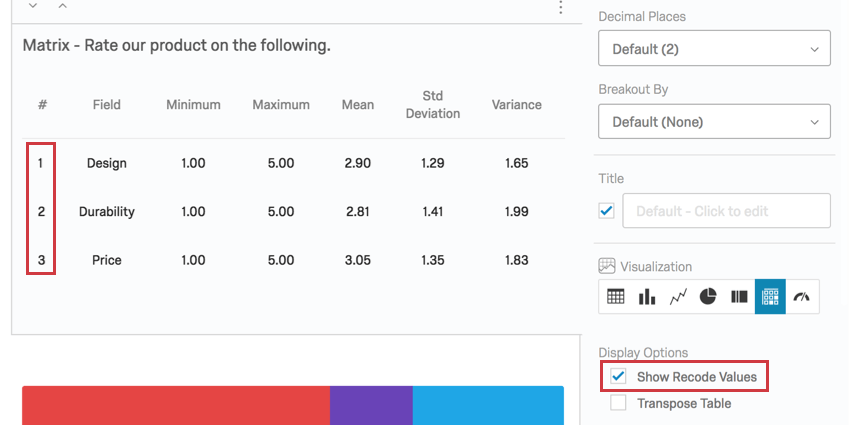Click the red segment of the bar
This screenshot has width=850, height=425.
click(x=176, y=406)
